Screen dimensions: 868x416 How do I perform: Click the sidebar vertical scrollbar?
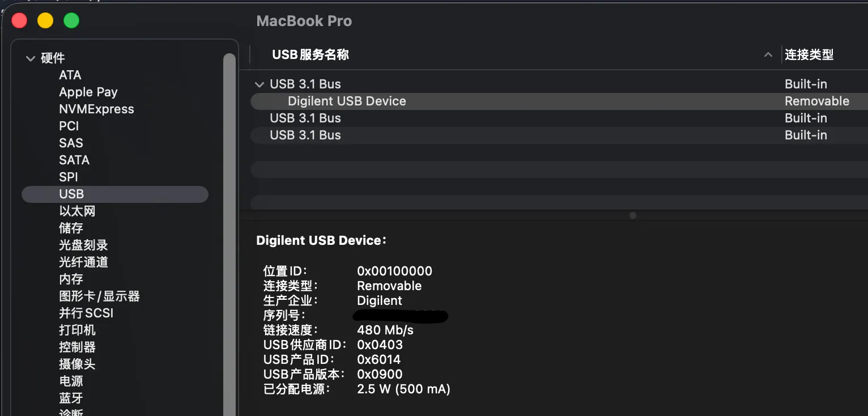tap(229, 227)
